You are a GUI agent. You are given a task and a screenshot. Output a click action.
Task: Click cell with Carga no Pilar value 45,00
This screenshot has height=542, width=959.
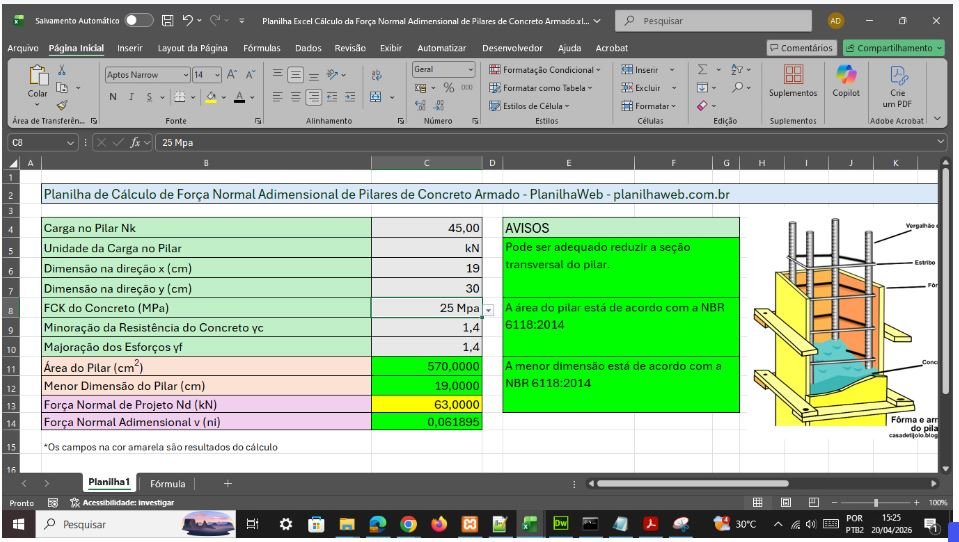pos(428,228)
